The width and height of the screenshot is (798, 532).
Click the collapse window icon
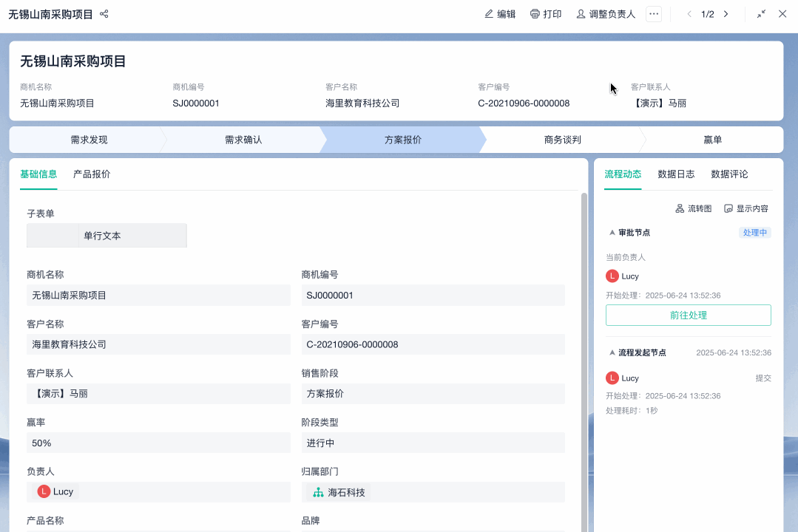[x=761, y=14]
